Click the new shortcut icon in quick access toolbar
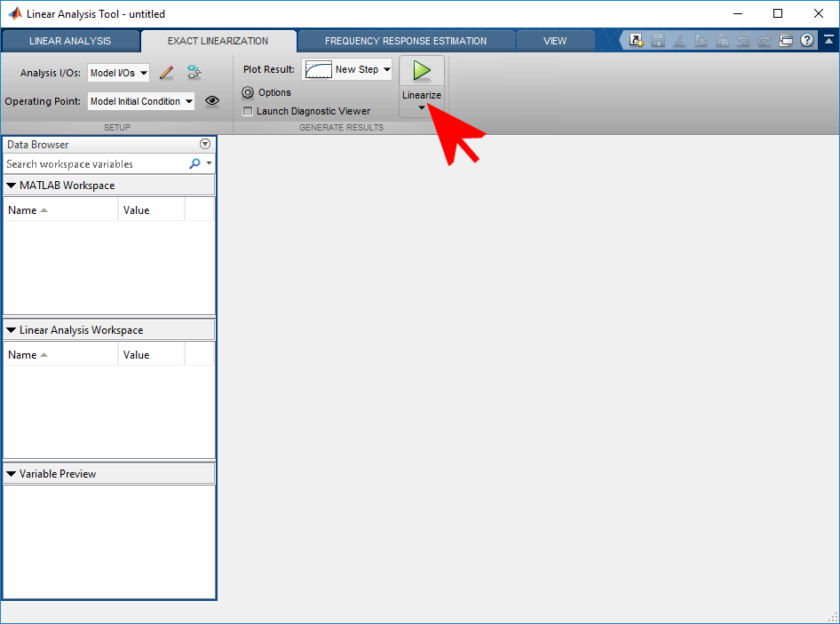This screenshot has height=624, width=840. pyautogui.click(x=636, y=40)
